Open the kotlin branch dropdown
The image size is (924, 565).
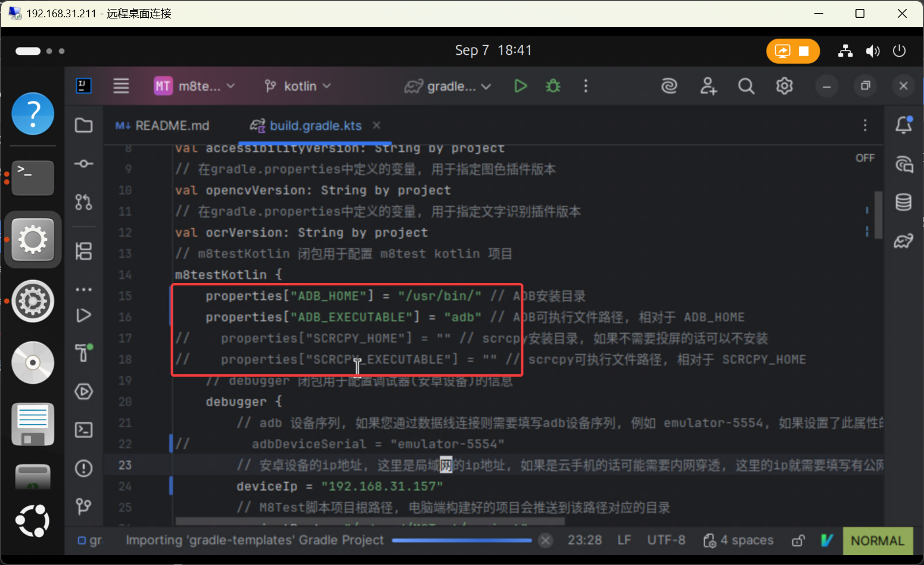click(x=298, y=86)
